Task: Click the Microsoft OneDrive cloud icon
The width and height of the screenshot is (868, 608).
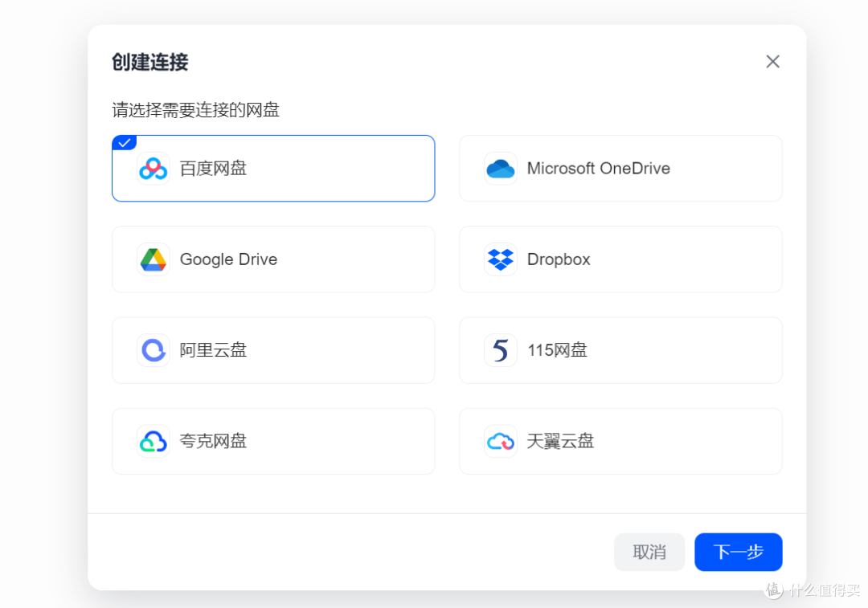Action: (x=501, y=168)
